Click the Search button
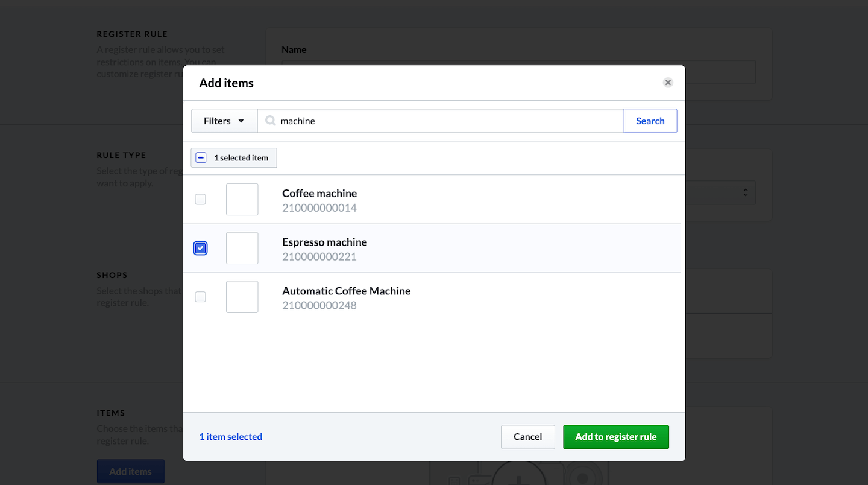868x485 pixels. [650, 121]
